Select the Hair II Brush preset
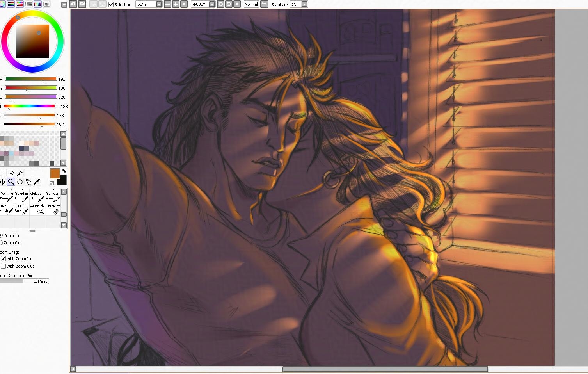The width and height of the screenshot is (588, 374). click(21, 209)
